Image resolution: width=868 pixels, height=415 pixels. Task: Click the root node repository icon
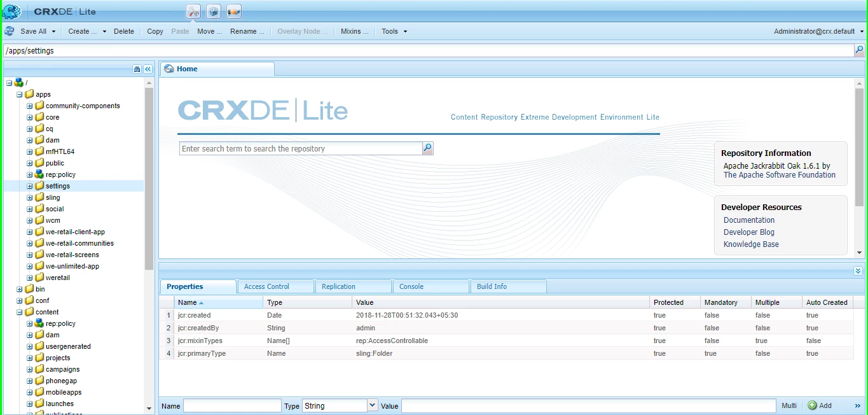point(19,83)
